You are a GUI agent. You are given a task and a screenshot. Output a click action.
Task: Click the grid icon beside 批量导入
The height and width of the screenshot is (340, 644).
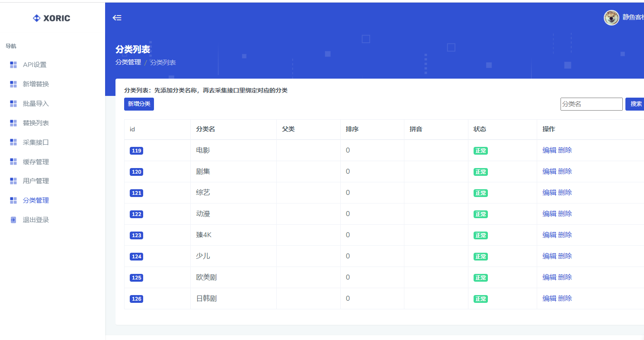coord(13,104)
